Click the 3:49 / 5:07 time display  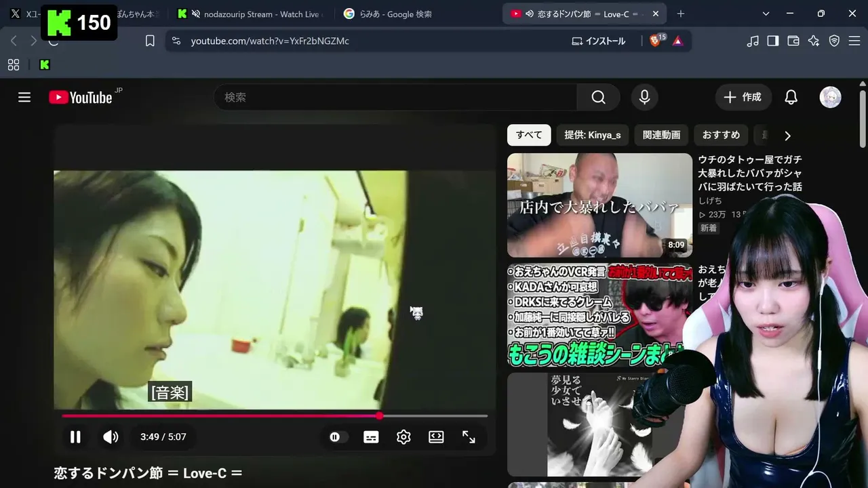click(163, 437)
